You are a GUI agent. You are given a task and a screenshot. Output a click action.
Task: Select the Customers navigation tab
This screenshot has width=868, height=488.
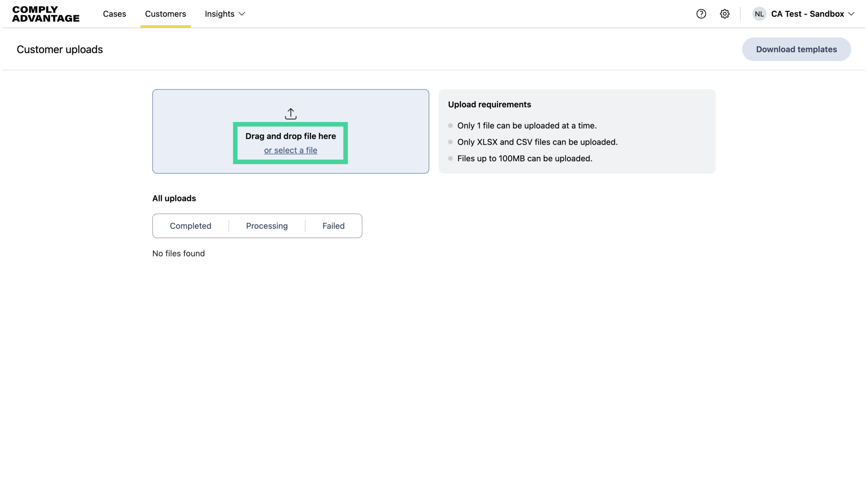click(165, 14)
